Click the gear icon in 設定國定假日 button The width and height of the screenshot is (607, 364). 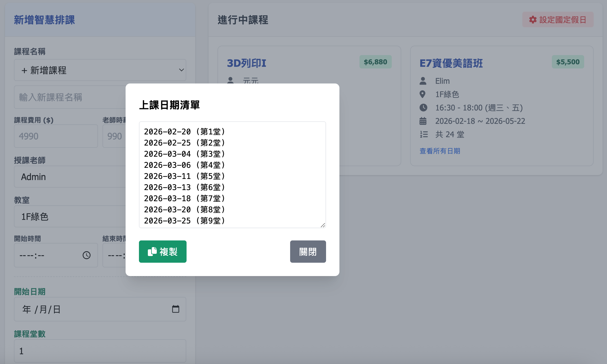pos(533,20)
